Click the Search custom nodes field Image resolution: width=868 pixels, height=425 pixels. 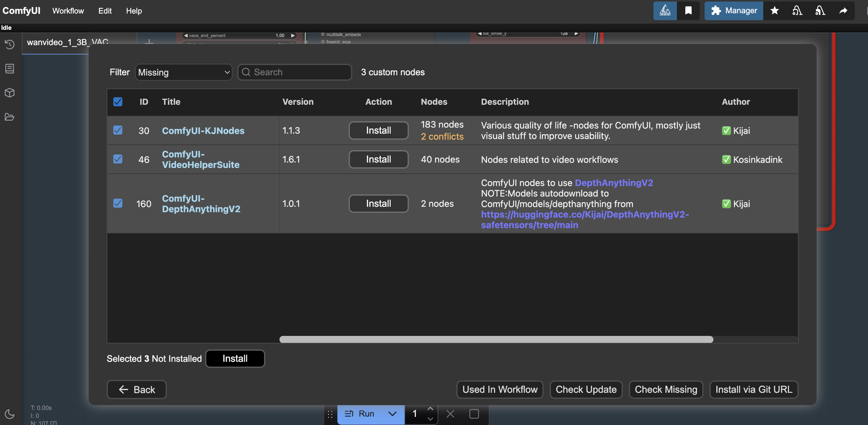point(295,72)
